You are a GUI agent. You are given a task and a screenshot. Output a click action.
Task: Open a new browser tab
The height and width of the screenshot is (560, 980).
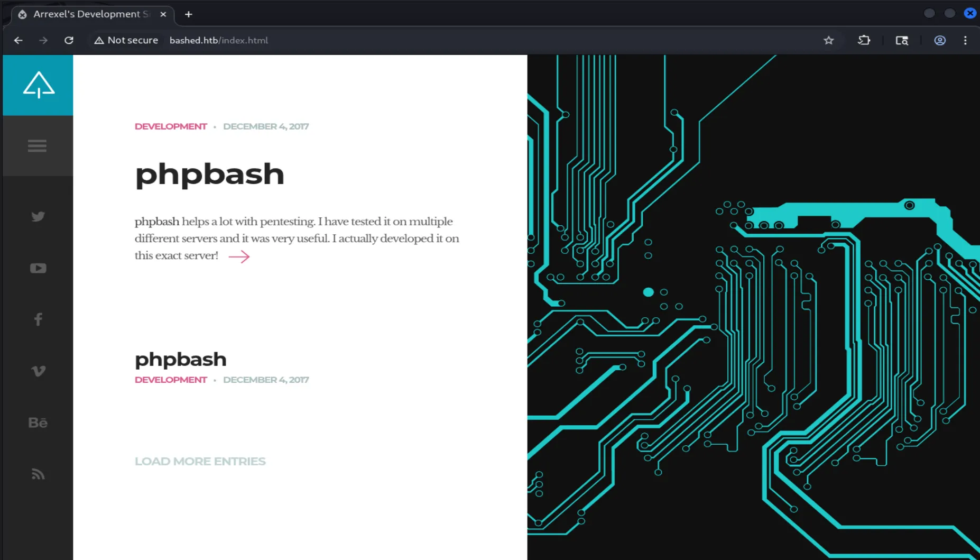189,14
